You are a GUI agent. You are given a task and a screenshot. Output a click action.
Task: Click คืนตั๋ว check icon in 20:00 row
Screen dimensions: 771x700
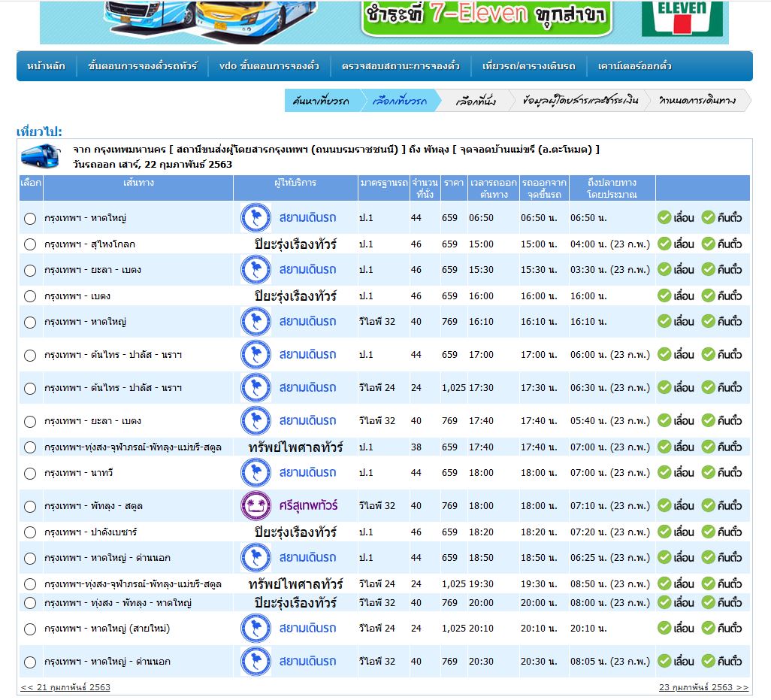(708, 602)
